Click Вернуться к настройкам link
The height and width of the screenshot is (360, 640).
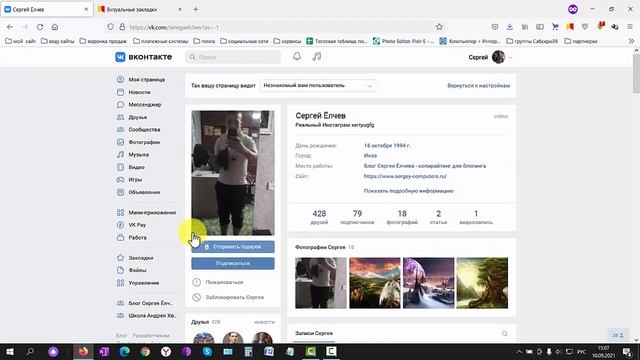coord(478,86)
